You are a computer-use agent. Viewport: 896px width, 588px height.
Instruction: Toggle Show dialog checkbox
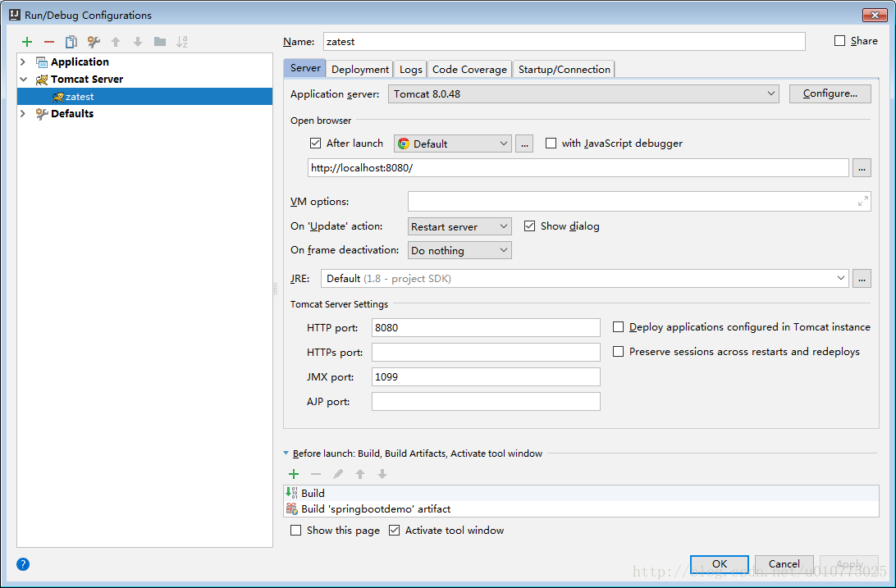point(530,226)
